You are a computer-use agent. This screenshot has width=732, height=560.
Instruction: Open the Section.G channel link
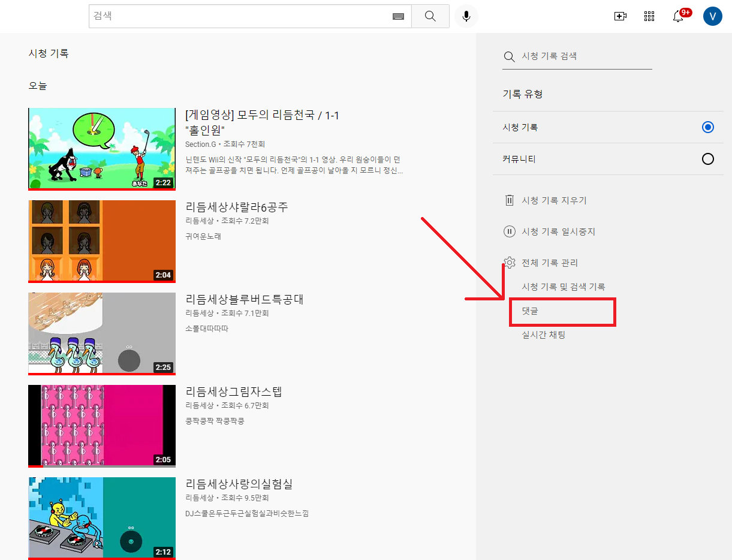point(200,144)
